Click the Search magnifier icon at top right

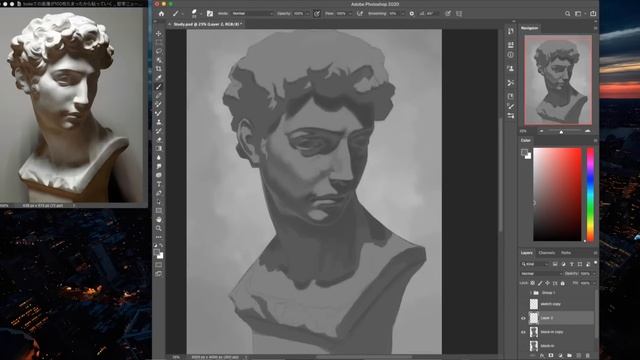567,13
